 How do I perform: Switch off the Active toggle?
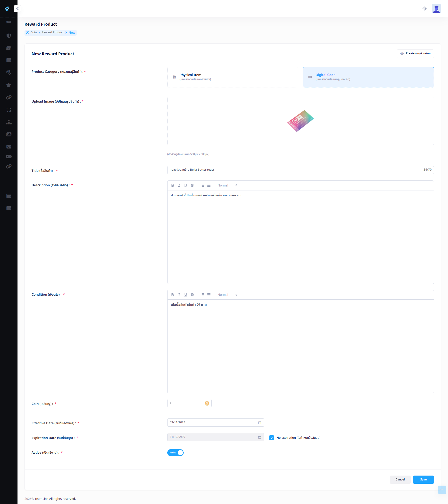175,453
